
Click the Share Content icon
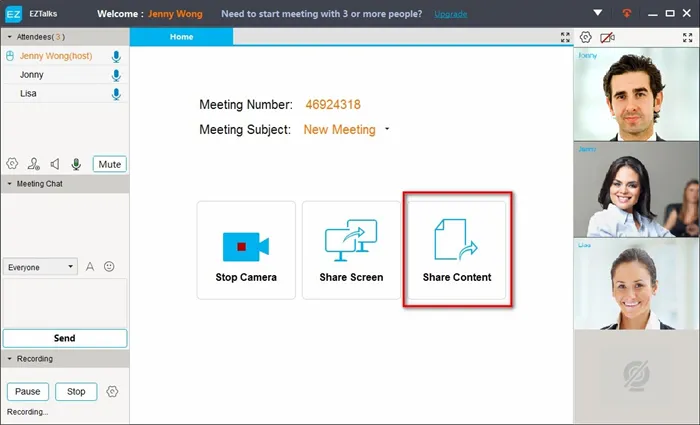(x=456, y=239)
